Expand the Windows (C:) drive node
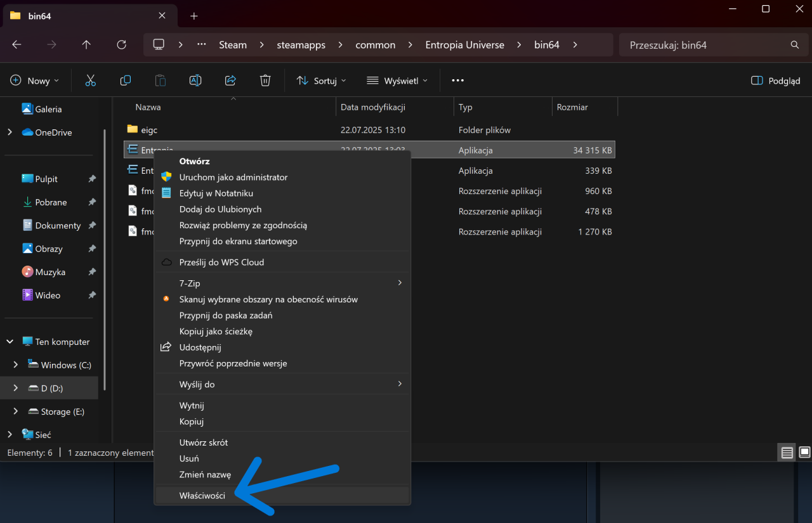This screenshot has height=523, width=812. point(16,365)
